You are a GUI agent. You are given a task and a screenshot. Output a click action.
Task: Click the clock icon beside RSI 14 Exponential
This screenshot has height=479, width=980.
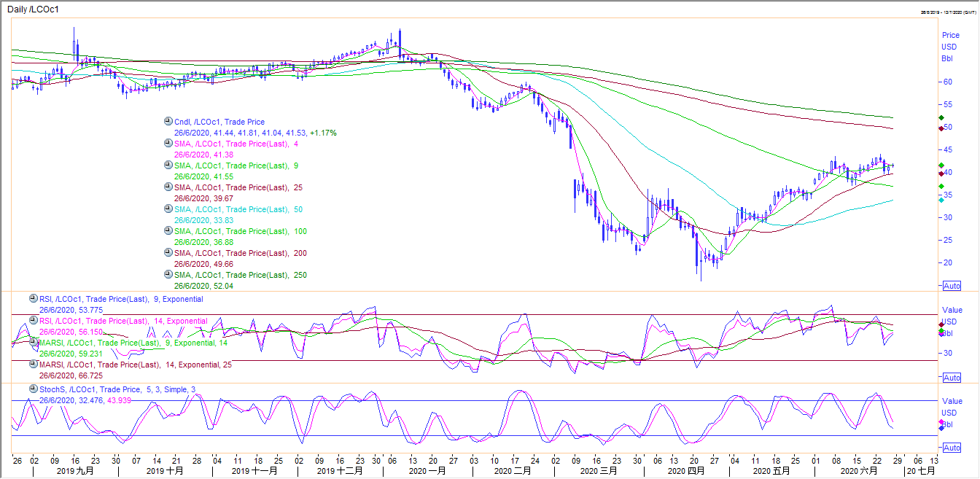point(33,320)
